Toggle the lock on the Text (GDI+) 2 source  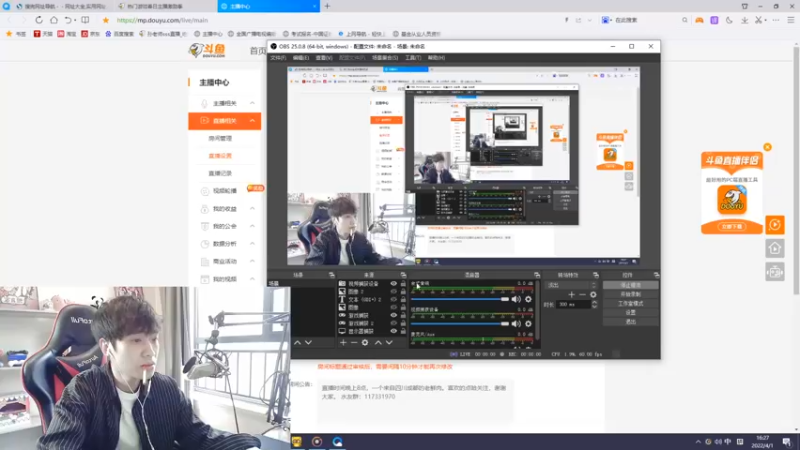tap(403, 299)
